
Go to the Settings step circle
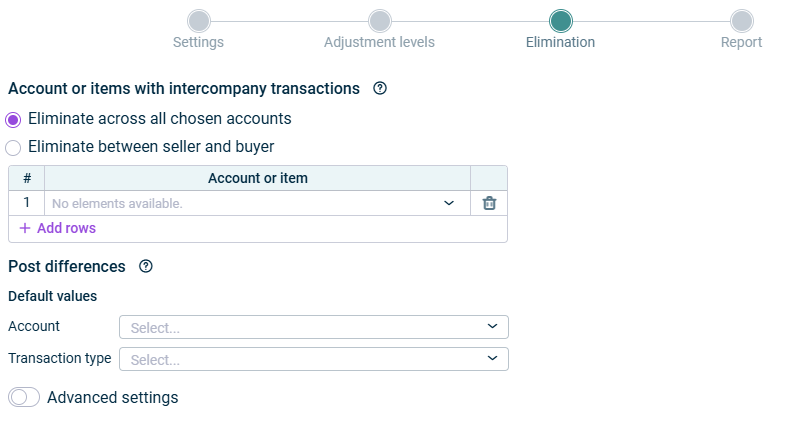pos(199,21)
